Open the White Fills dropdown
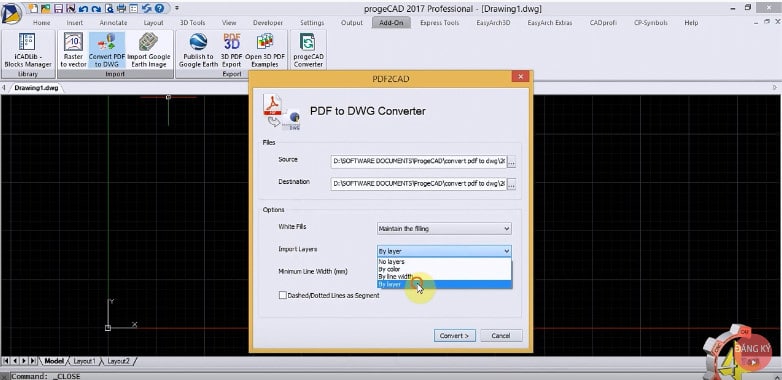 pos(444,228)
